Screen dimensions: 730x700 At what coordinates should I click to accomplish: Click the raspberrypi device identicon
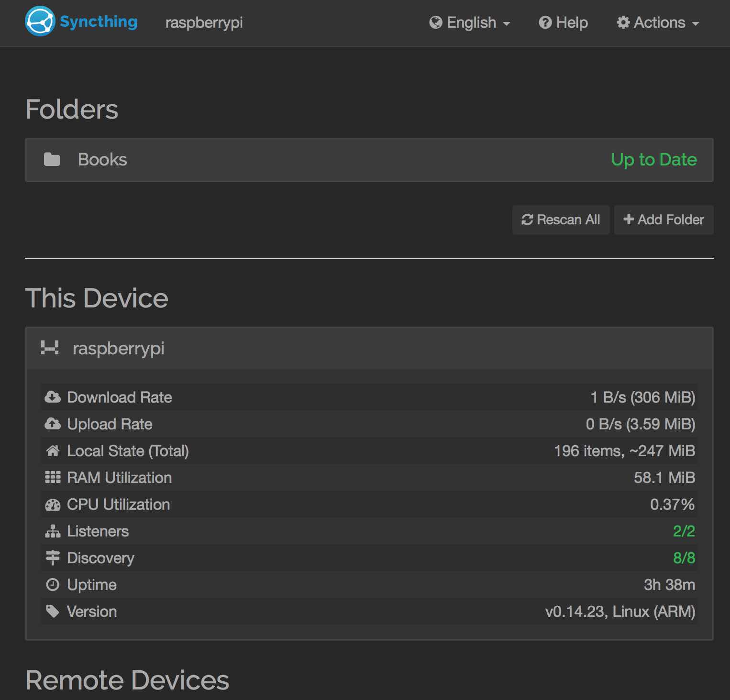coord(50,348)
